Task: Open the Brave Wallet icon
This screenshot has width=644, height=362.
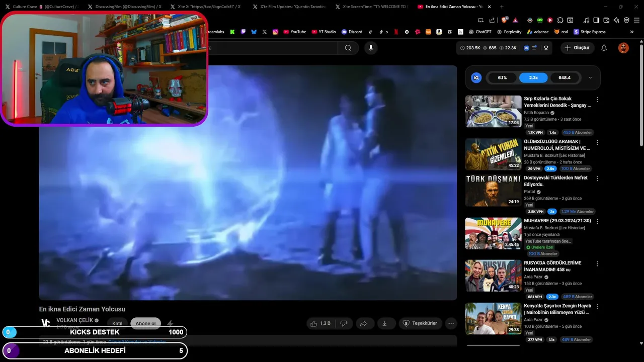Action: [606, 20]
